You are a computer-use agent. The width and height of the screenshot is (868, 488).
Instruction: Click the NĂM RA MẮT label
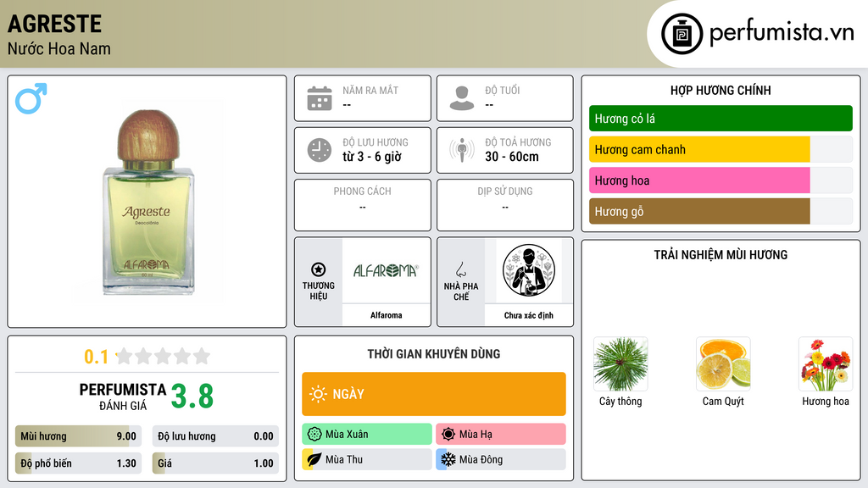click(x=370, y=90)
